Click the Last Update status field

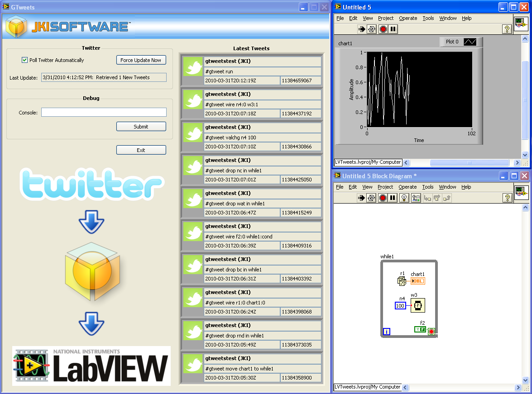pos(104,77)
